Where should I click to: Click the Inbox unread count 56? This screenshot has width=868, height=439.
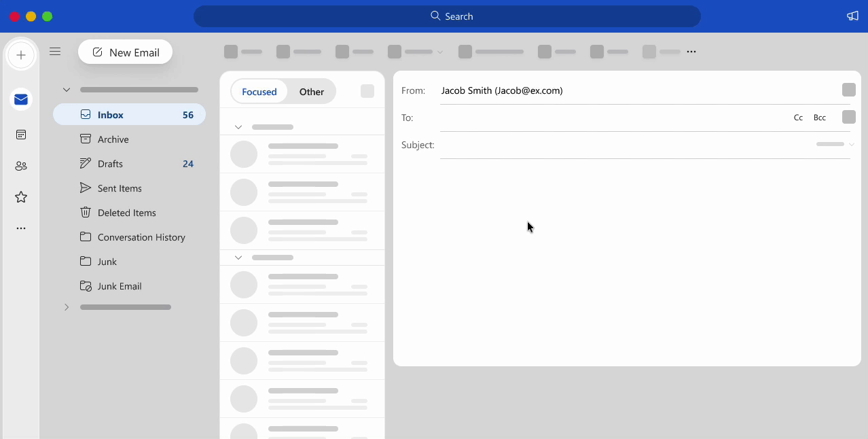188,115
